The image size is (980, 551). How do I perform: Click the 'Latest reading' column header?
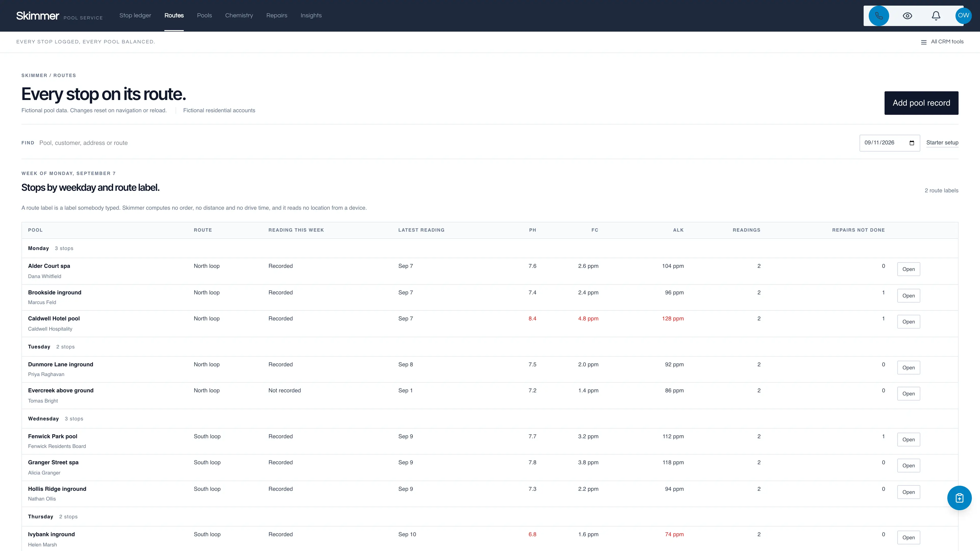(x=421, y=230)
